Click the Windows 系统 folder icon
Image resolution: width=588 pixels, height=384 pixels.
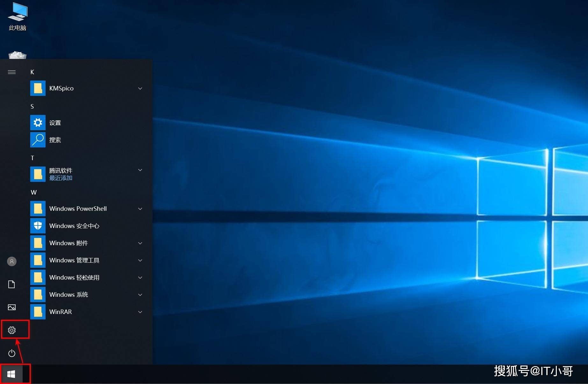[38, 295]
